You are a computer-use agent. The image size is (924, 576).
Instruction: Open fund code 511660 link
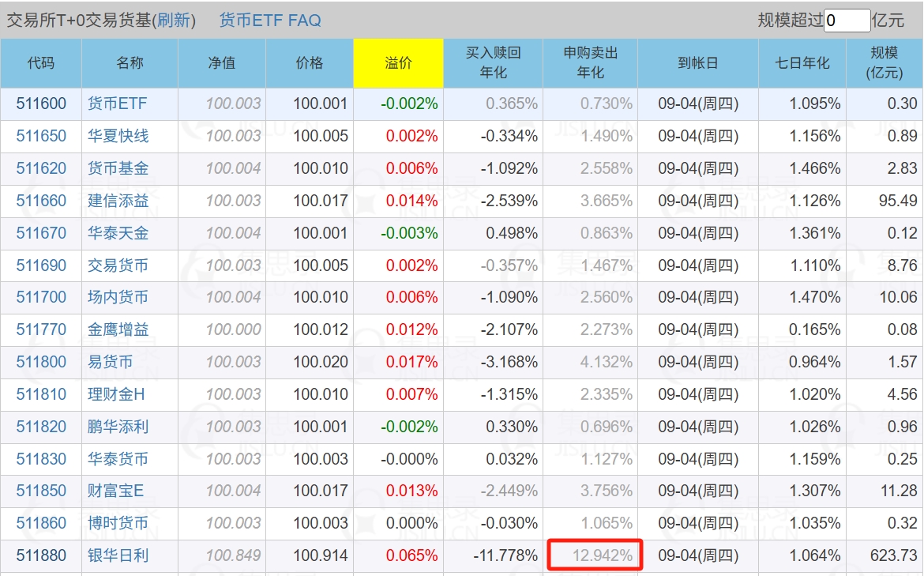(x=41, y=201)
